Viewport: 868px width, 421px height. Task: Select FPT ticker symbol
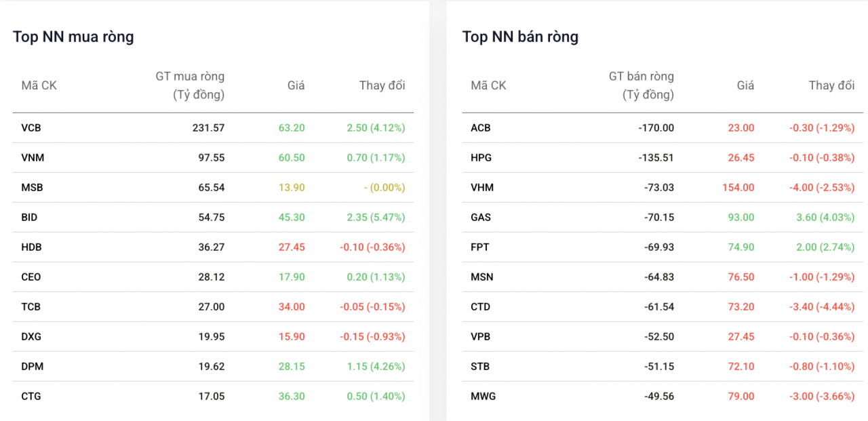click(x=480, y=247)
